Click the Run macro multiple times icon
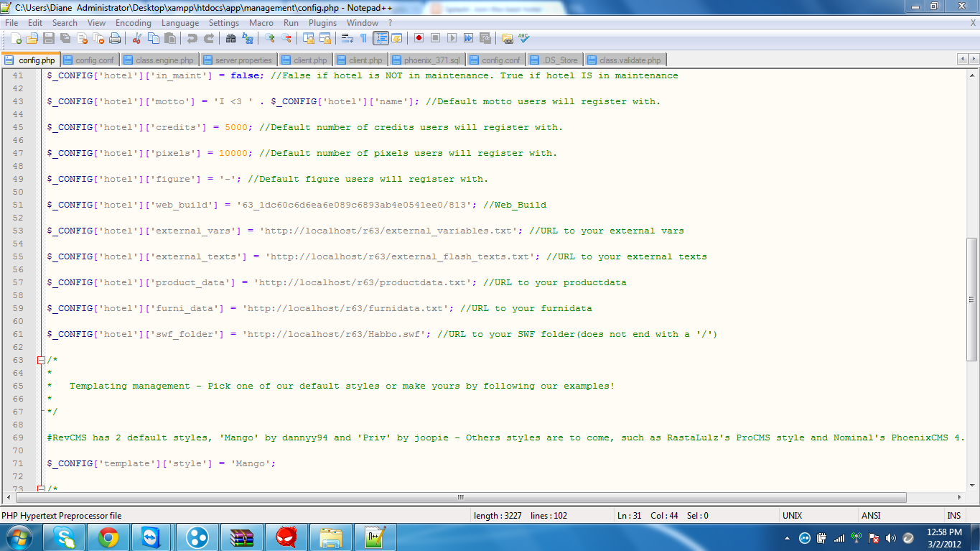 [x=468, y=38]
